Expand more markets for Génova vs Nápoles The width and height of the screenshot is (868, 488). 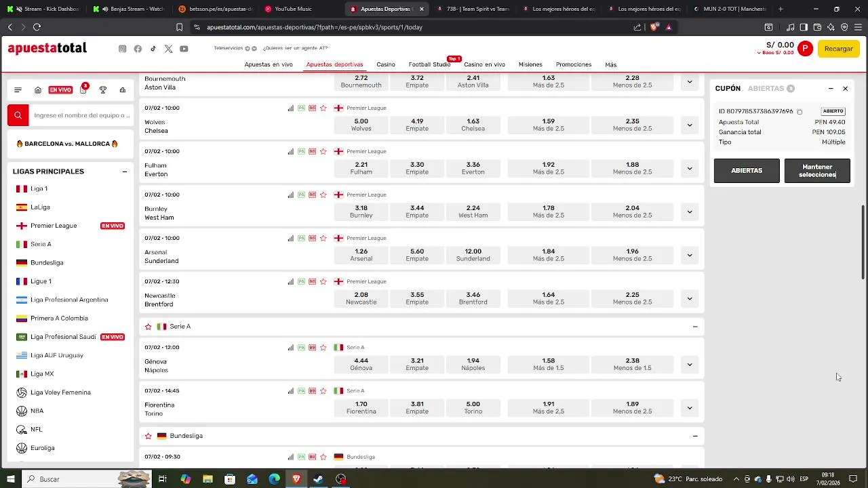690,364
